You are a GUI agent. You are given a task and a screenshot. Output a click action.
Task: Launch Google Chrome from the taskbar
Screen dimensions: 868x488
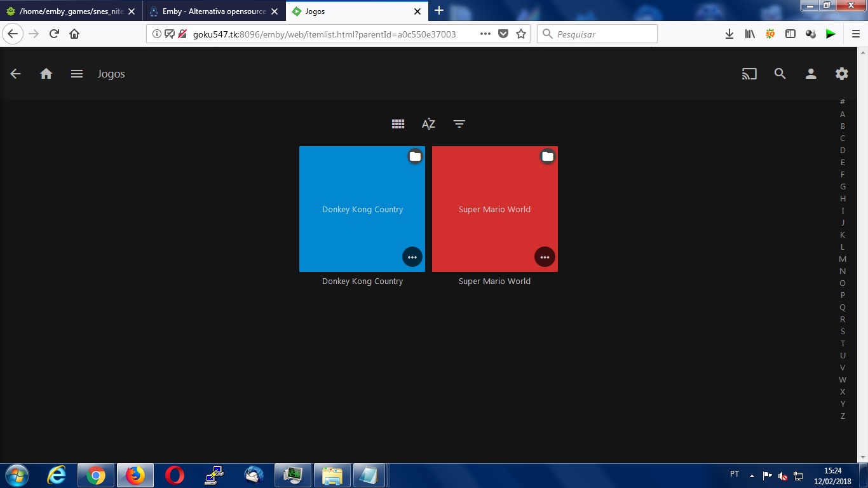pos(96,475)
